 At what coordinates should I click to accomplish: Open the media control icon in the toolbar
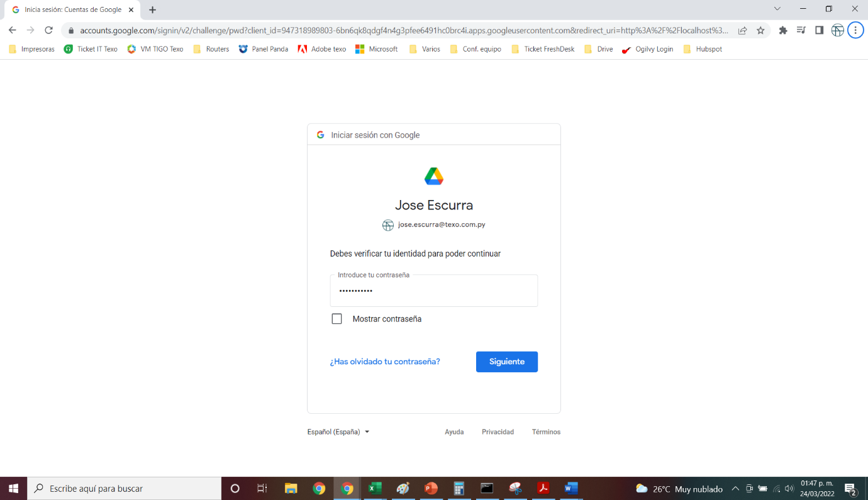point(801,30)
